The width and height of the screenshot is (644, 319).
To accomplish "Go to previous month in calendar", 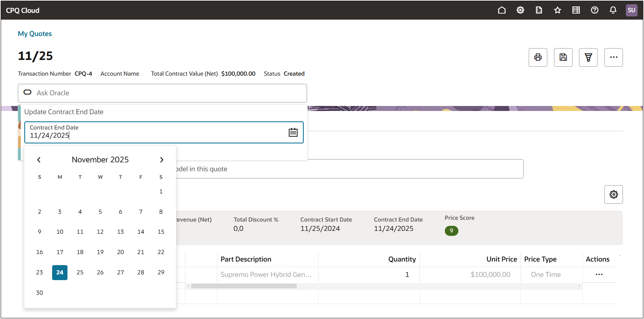I will (x=39, y=160).
